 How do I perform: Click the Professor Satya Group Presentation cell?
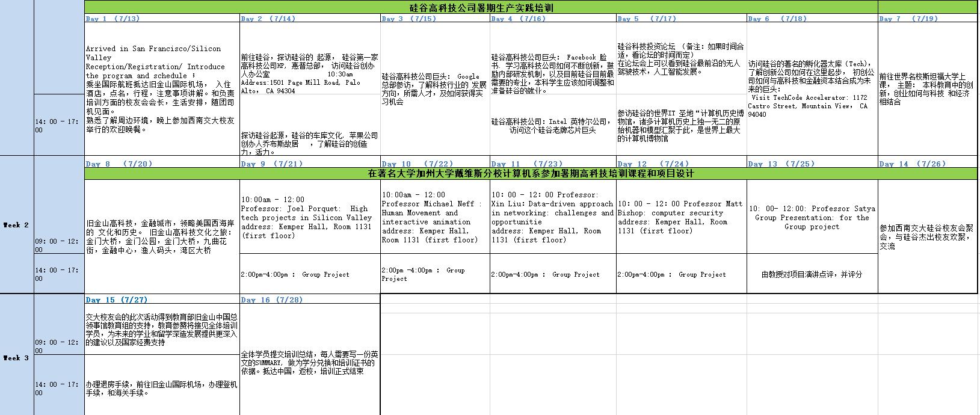[812, 217]
